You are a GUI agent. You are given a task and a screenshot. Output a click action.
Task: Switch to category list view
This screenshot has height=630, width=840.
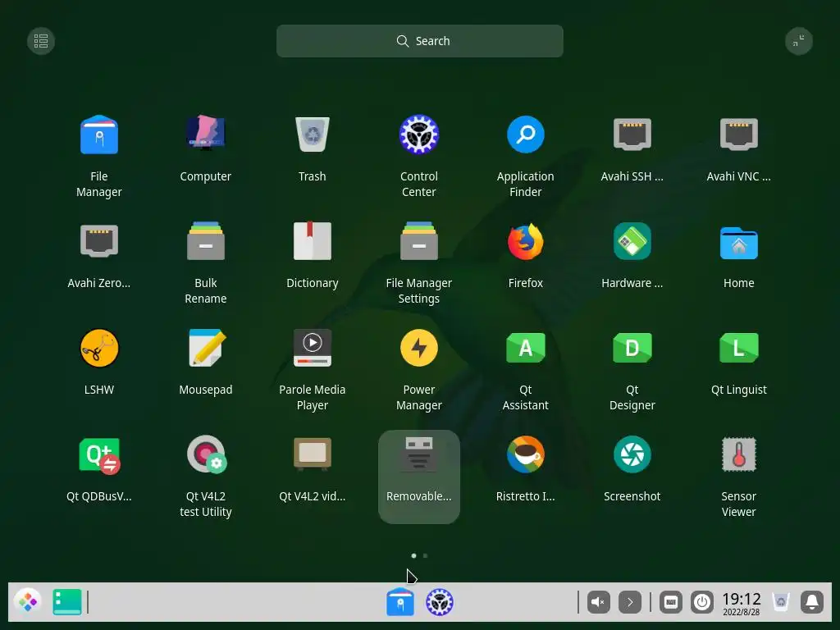click(x=41, y=41)
